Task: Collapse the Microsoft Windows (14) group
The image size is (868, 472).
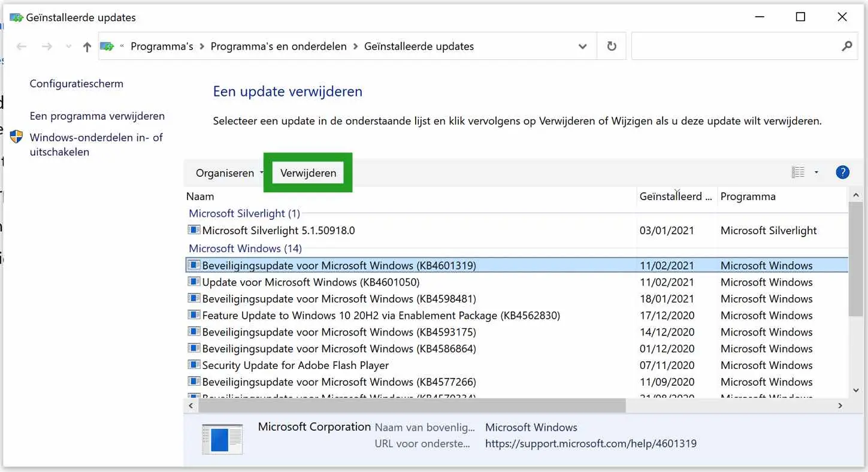Action: tap(245, 248)
